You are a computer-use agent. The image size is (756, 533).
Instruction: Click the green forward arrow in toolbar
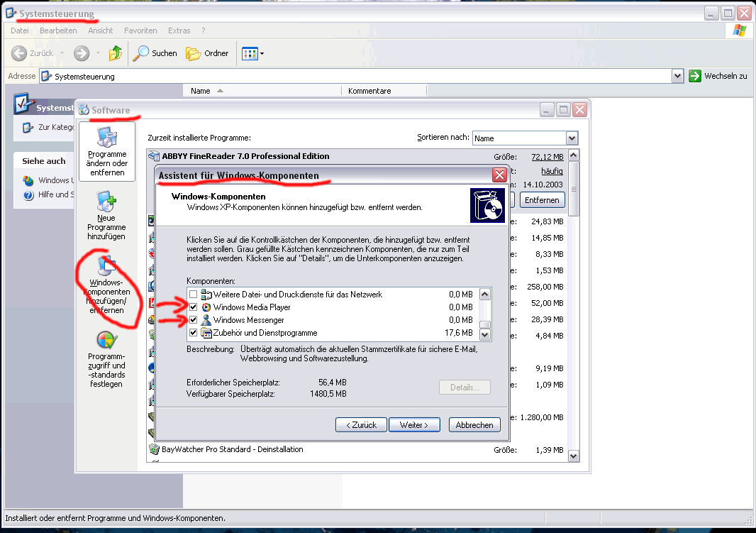click(82, 53)
